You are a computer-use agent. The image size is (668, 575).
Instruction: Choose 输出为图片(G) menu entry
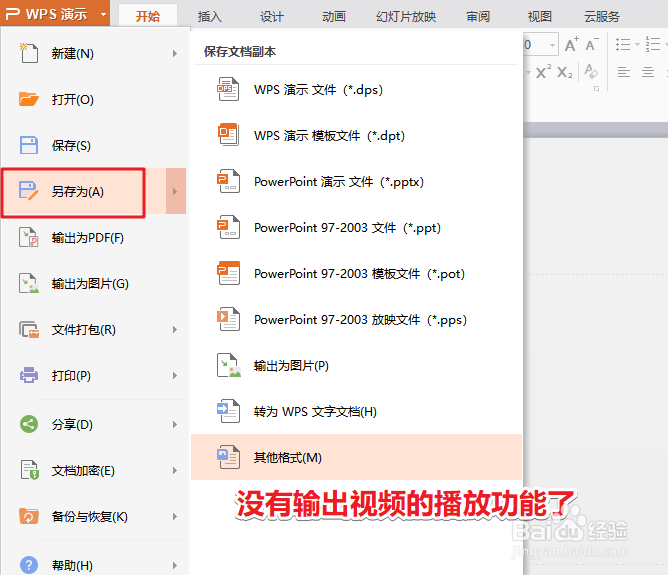[94, 283]
